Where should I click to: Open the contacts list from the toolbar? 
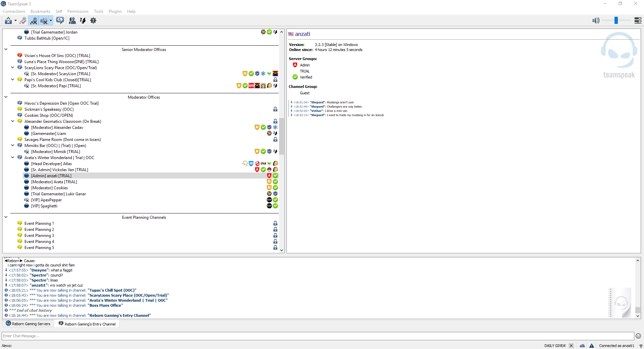click(x=72, y=21)
